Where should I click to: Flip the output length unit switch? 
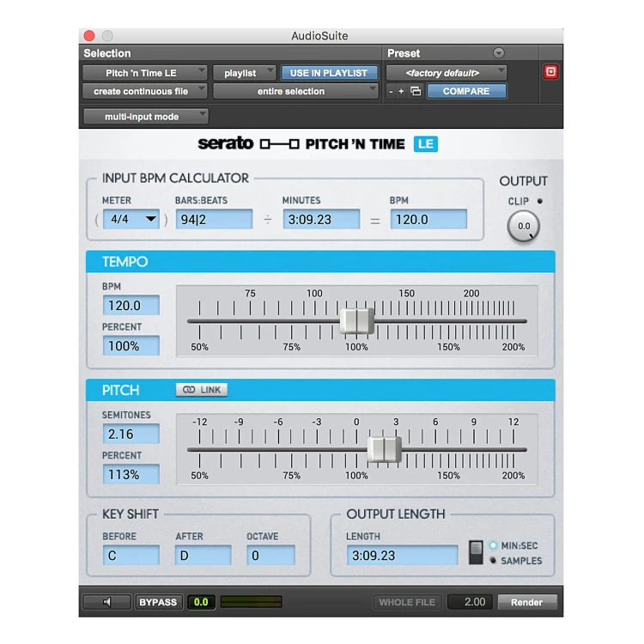pyautogui.click(x=476, y=552)
